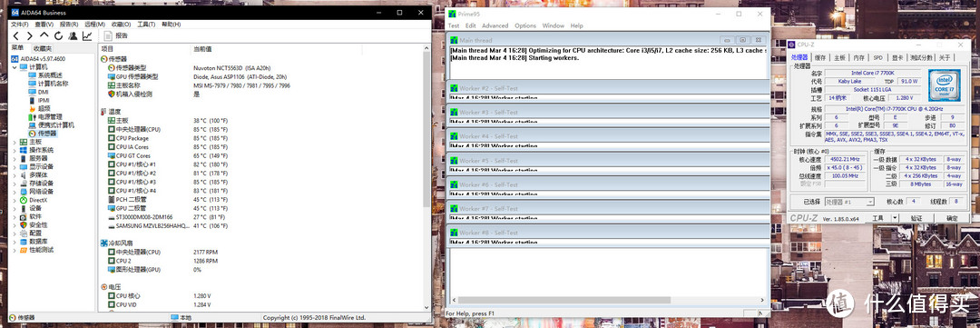Switch to the 收藏夹 tab in AIDA64
This screenshot has width=980, height=328.
[43, 48]
